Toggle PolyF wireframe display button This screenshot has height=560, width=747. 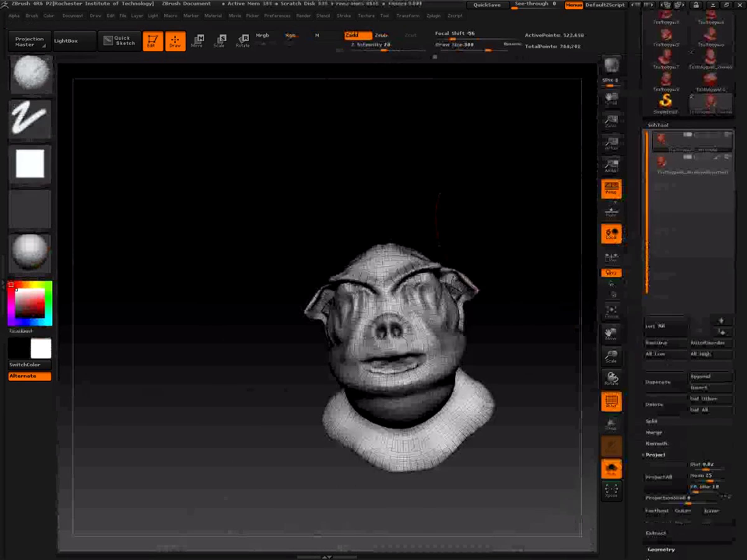pyautogui.click(x=611, y=402)
